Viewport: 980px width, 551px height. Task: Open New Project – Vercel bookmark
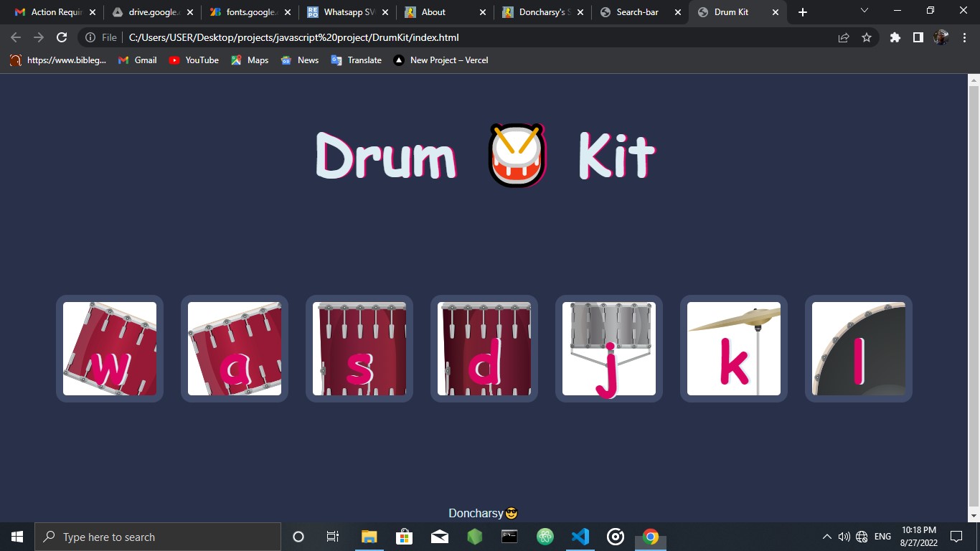(x=440, y=60)
